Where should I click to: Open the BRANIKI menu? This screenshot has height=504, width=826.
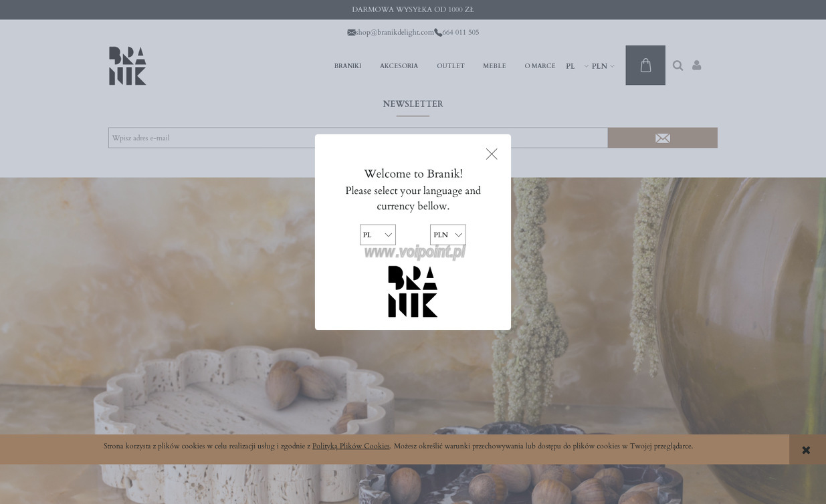pyautogui.click(x=348, y=66)
